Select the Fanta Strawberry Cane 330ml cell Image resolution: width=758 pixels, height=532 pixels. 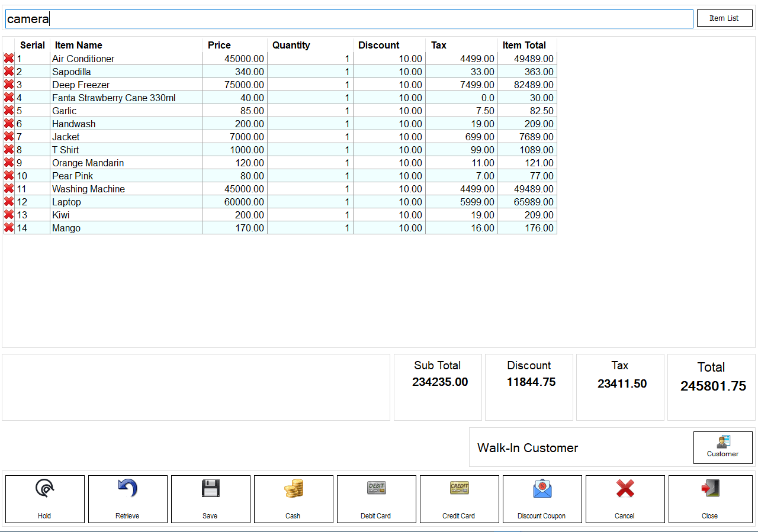click(x=127, y=98)
